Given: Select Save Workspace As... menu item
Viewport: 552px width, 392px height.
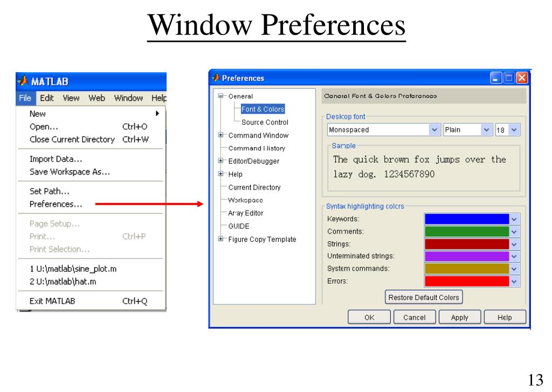Looking at the screenshot, I should [x=91, y=172].
